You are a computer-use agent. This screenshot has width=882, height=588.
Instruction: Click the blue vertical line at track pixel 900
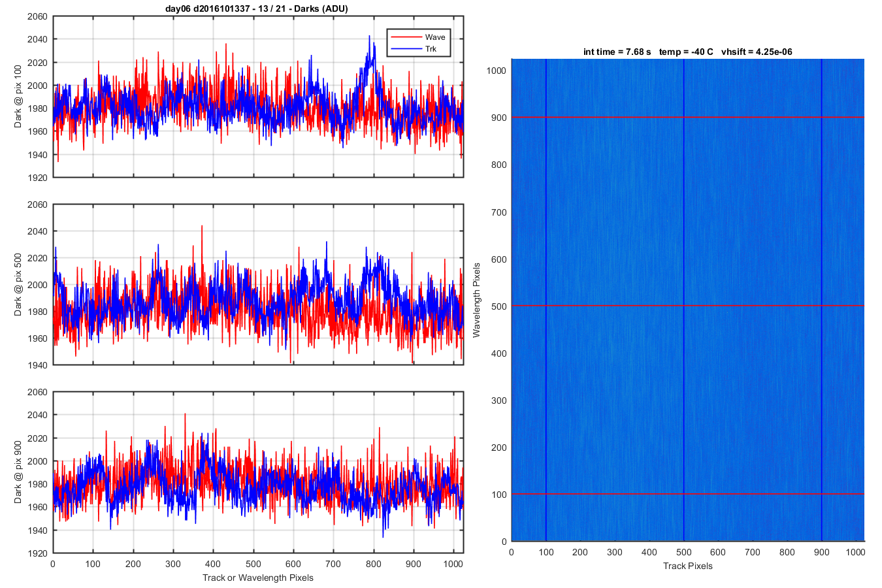click(821, 300)
